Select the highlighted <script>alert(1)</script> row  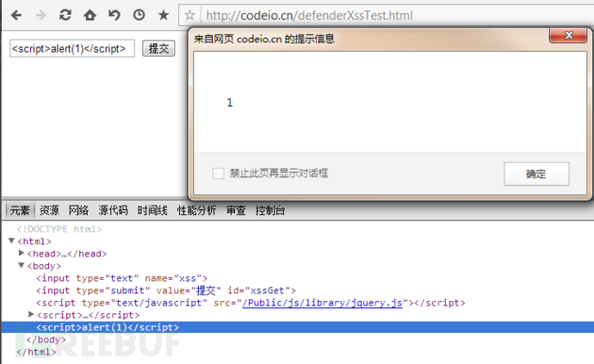coord(297,327)
